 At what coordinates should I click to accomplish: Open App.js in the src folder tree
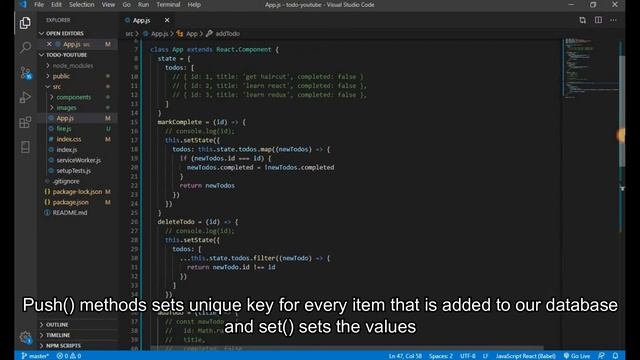65,118
